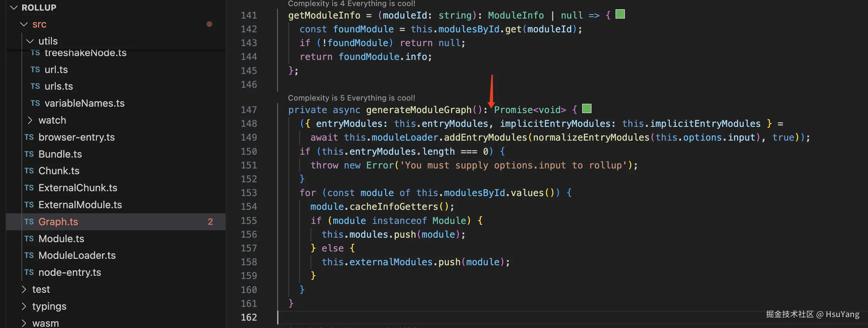Collapse the utils folder chevron
The image size is (868, 328).
(x=30, y=41)
